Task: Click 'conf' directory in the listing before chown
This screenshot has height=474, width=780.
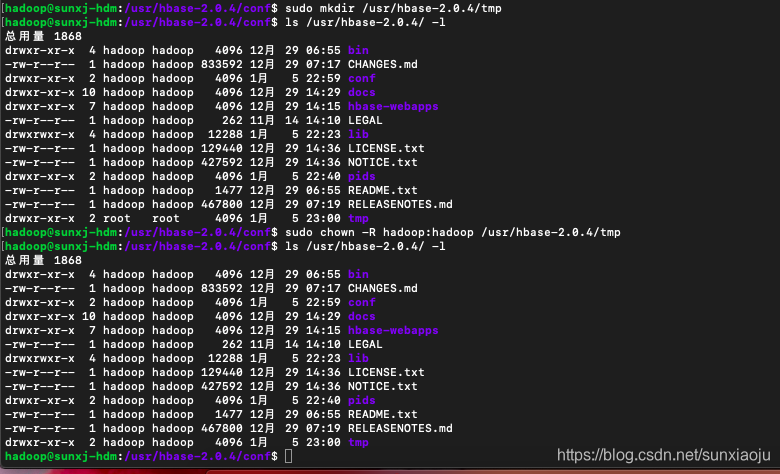Action: [362, 78]
